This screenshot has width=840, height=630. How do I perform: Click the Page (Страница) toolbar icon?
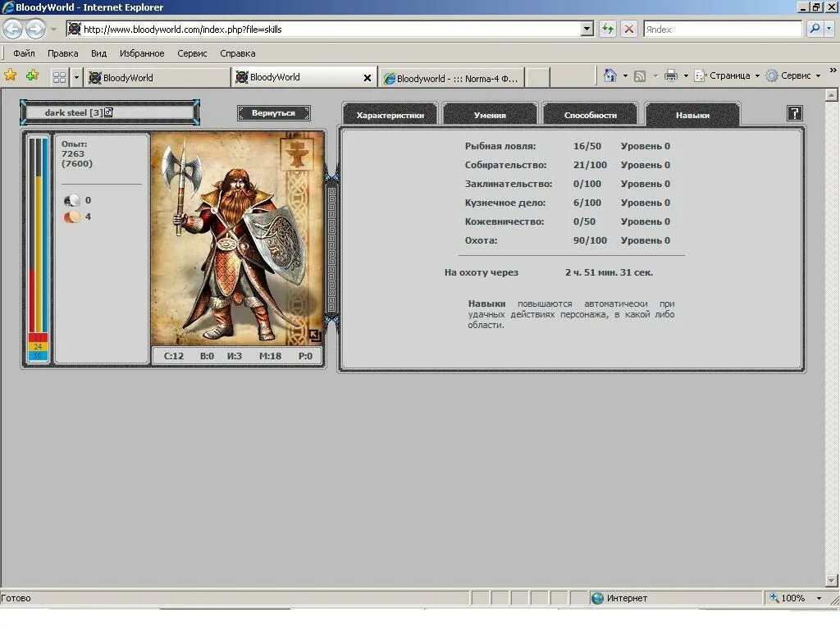coord(701,75)
